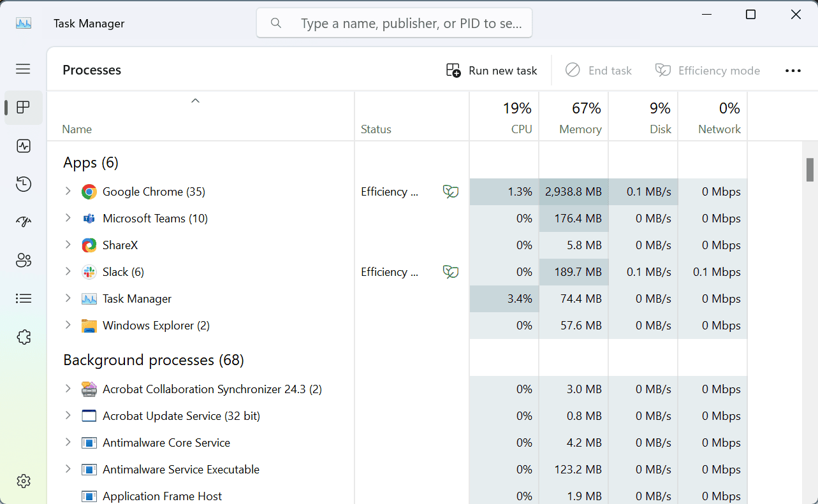Open the Details sidebar icon
The image size is (818, 504).
24,298
